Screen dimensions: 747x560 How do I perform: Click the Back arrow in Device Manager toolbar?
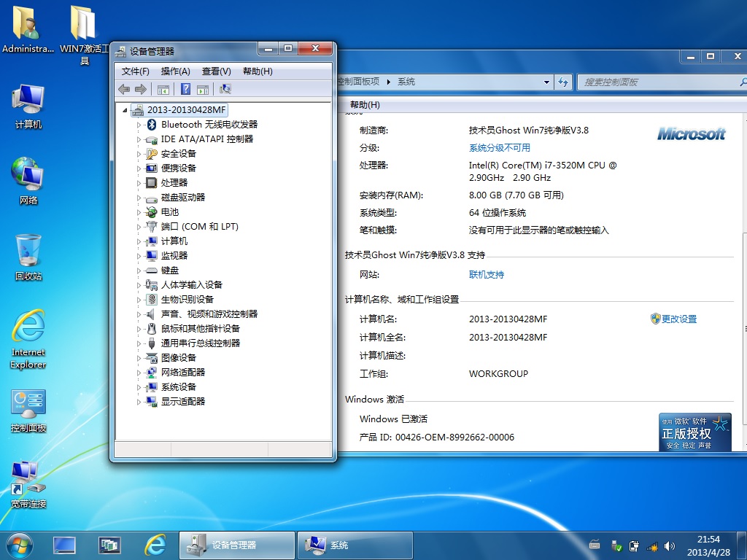click(124, 89)
